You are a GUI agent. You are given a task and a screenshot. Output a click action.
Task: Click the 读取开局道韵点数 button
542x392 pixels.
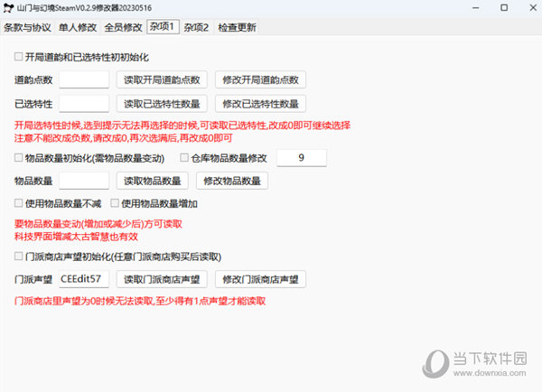coord(162,79)
